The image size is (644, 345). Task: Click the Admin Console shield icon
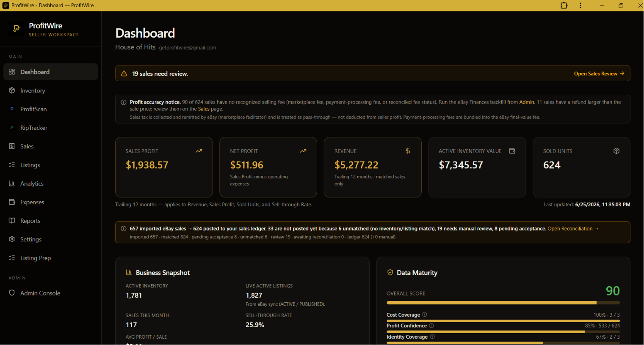[12, 293]
